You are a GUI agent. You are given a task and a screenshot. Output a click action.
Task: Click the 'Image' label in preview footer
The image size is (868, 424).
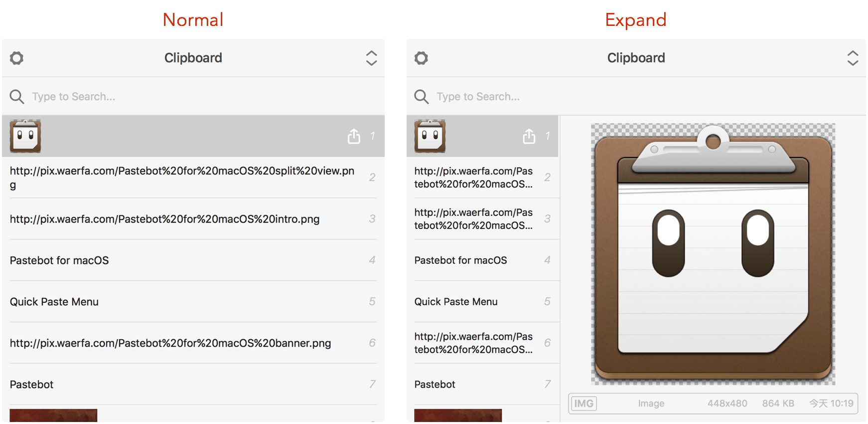pos(651,404)
